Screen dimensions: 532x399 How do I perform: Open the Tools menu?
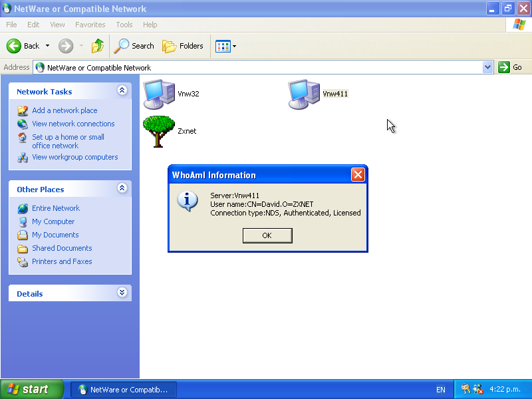[x=124, y=25]
